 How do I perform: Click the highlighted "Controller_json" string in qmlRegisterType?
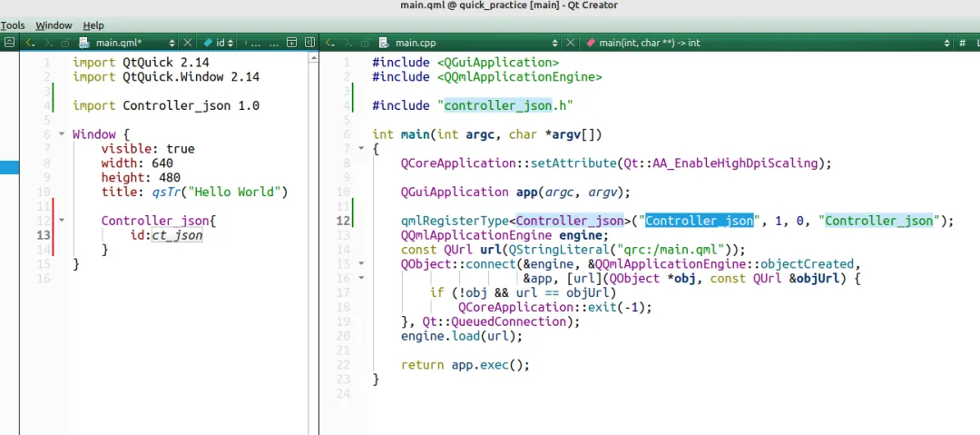pos(699,221)
